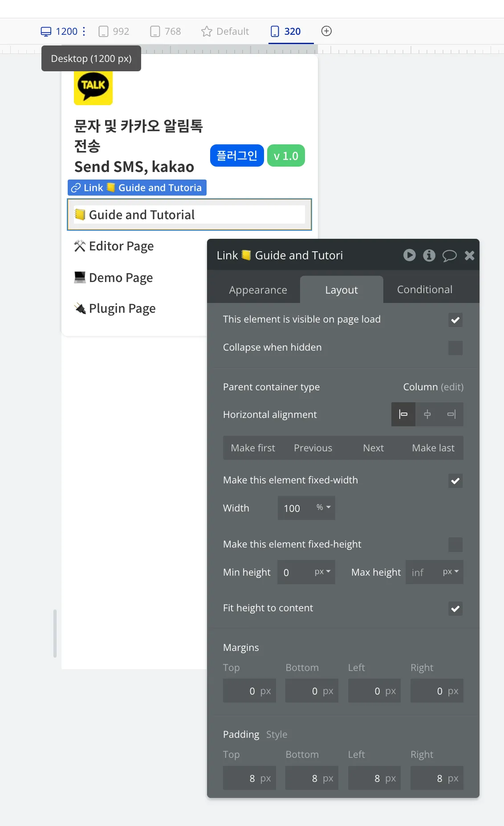Click the canvas vertical scrollbar handle
Viewport: 504px width, 826px height.
(x=55, y=634)
